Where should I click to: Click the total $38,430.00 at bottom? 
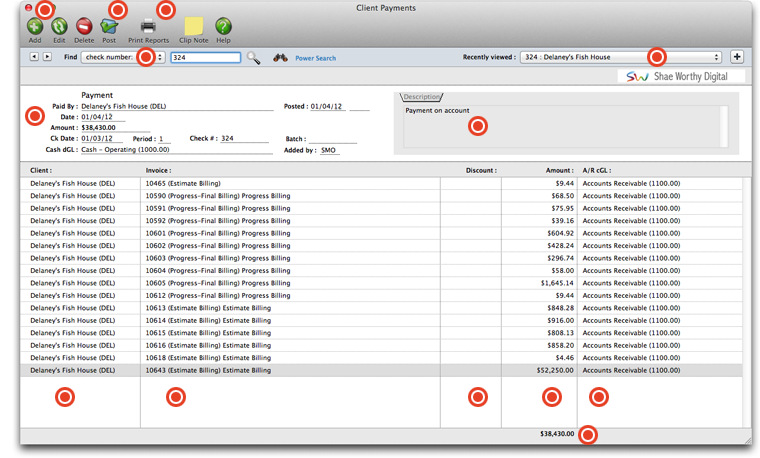[557, 434]
